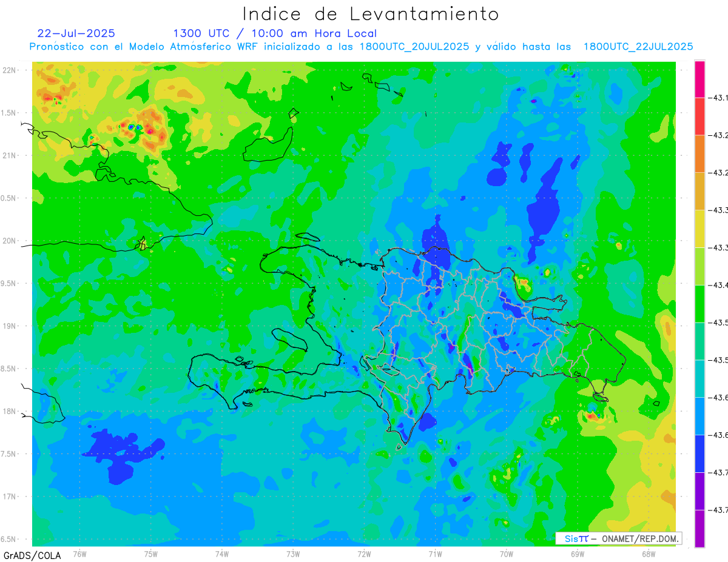Click the date '22-Jul-2025'

pos(76,33)
